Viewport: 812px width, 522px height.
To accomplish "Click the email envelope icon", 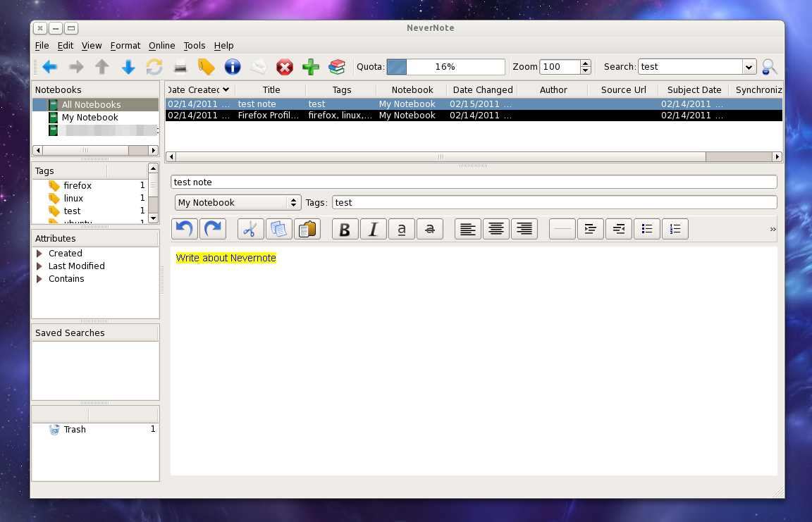I will (259, 67).
